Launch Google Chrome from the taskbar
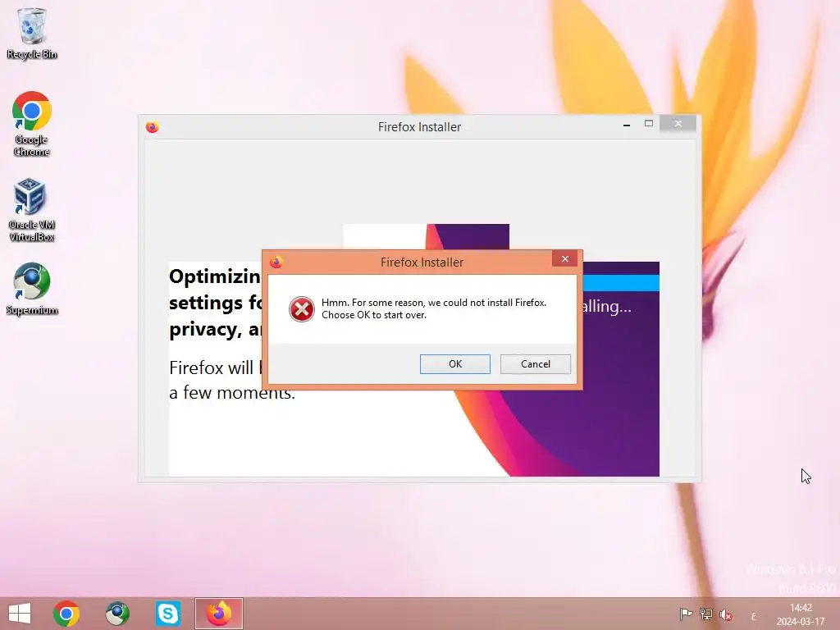 pos(66,614)
